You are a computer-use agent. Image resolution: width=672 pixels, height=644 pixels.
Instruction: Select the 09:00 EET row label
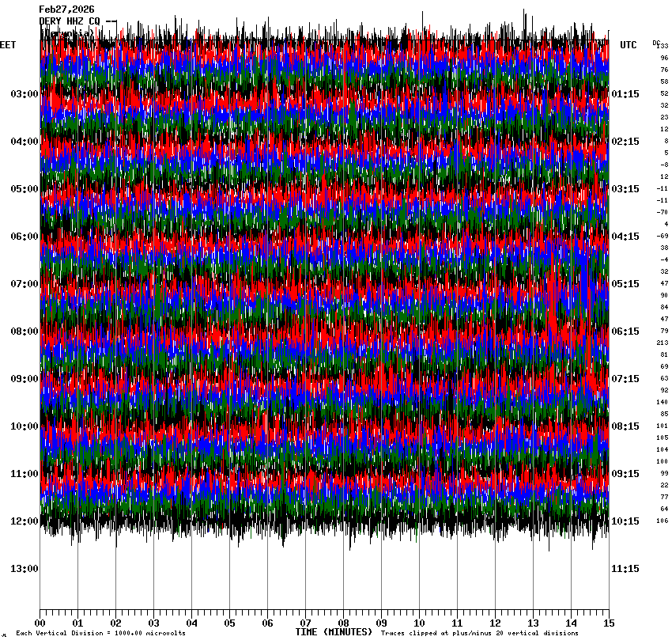(24, 379)
